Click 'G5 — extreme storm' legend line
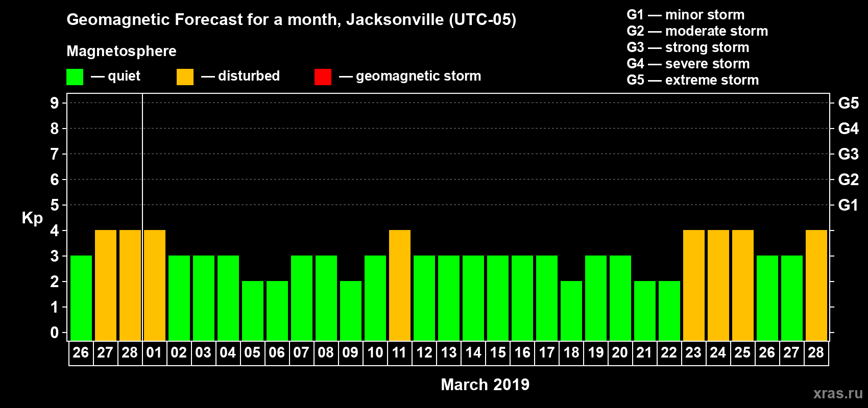The width and height of the screenshot is (868, 408). [693, 80]
